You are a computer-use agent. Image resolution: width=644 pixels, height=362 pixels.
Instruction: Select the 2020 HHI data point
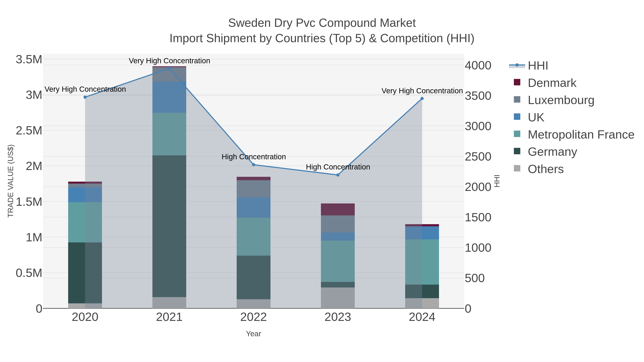(85, 97)
